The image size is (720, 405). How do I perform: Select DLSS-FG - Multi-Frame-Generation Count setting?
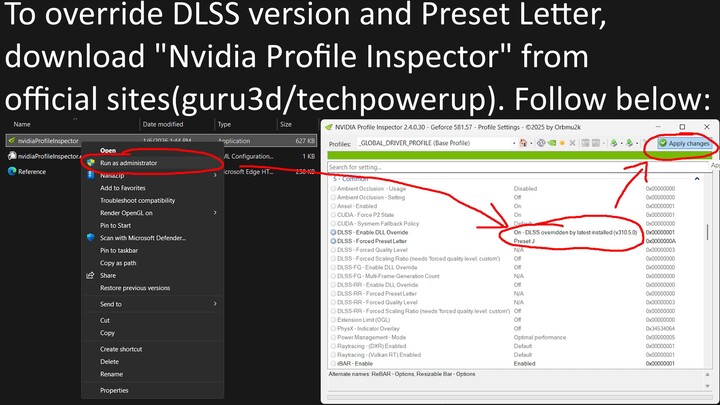388,276
